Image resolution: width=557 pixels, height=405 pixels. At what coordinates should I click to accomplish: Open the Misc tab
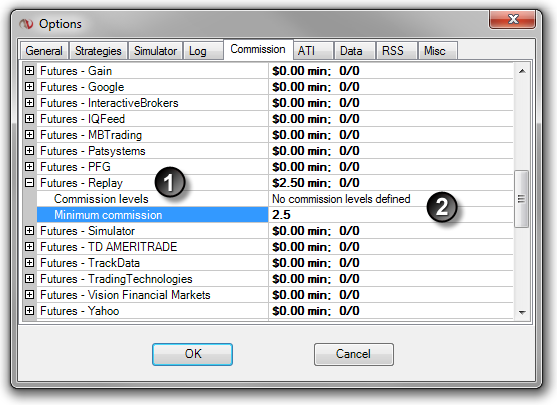438,51
